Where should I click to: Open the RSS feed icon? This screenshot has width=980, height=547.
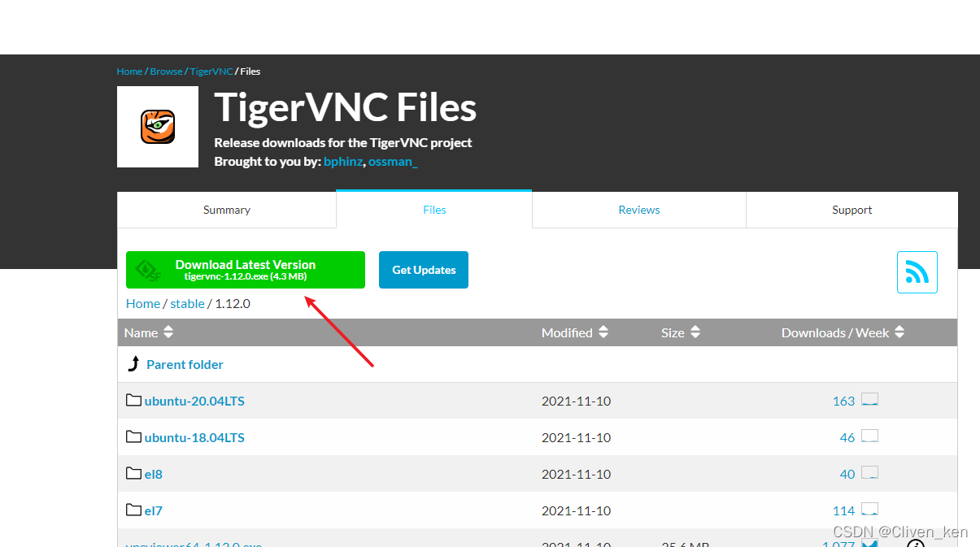pos(917,272)
